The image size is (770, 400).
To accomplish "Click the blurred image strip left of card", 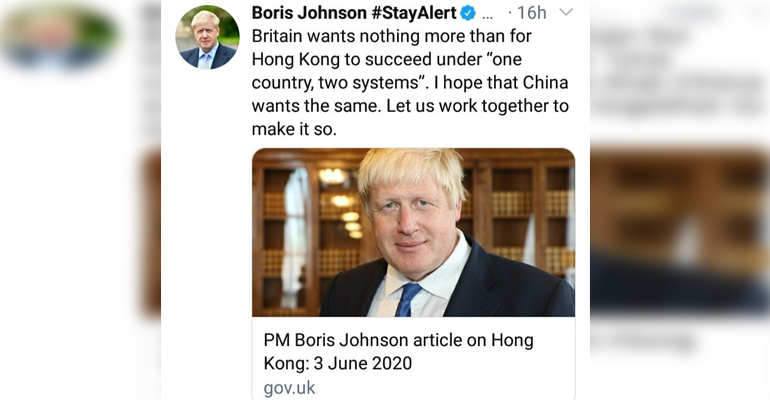I will point(151,233).
